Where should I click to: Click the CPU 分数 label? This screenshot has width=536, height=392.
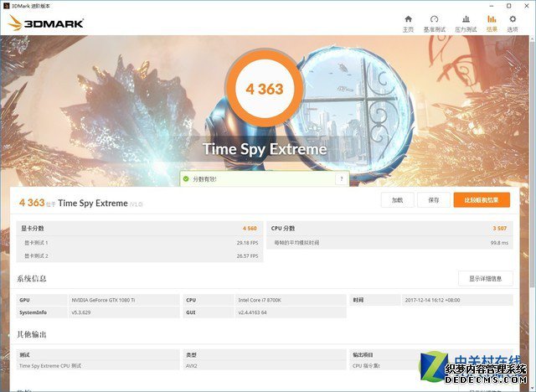pyautogui.click(x=283, y=229)
